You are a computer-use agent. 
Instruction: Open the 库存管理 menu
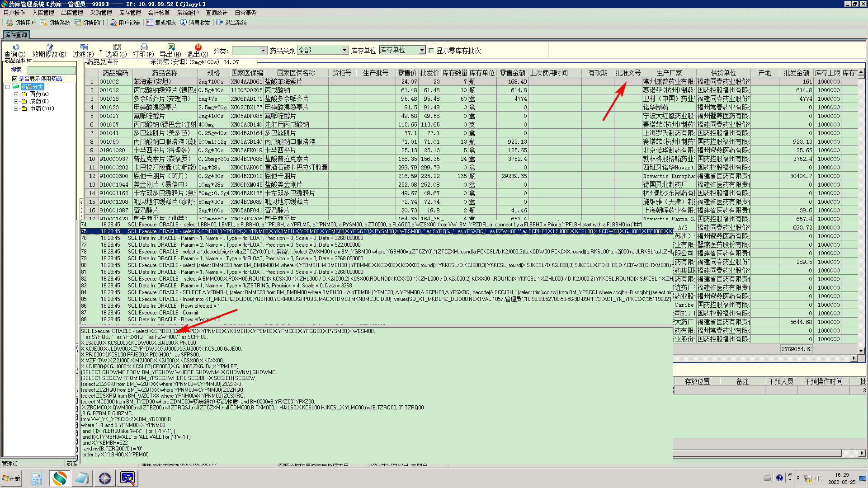(130, 13)
